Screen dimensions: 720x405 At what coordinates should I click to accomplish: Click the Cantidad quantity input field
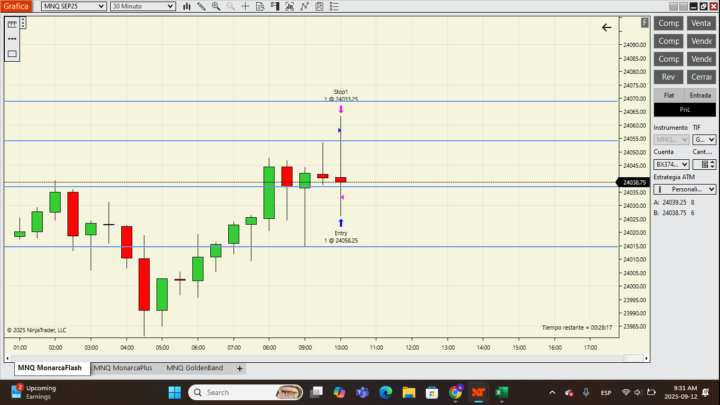(x=701, y=164)
